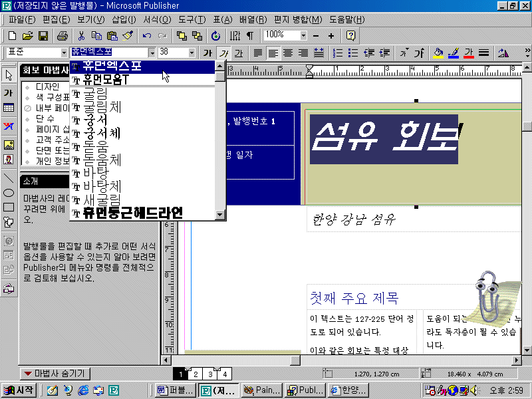Click the Send to Back icon

click(x=197, y=36)
